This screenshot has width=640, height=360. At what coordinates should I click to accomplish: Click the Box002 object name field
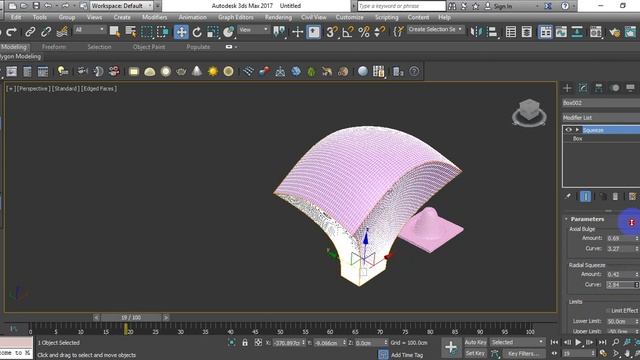point(601,103)
